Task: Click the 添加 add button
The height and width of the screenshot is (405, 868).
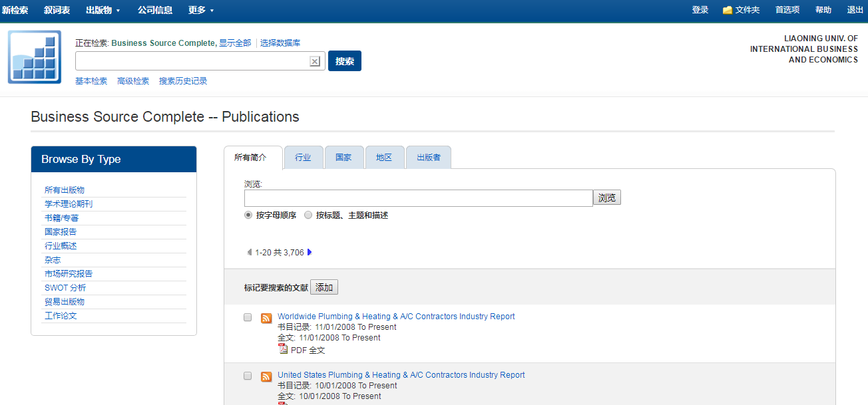Action: (x=324, y=287)
